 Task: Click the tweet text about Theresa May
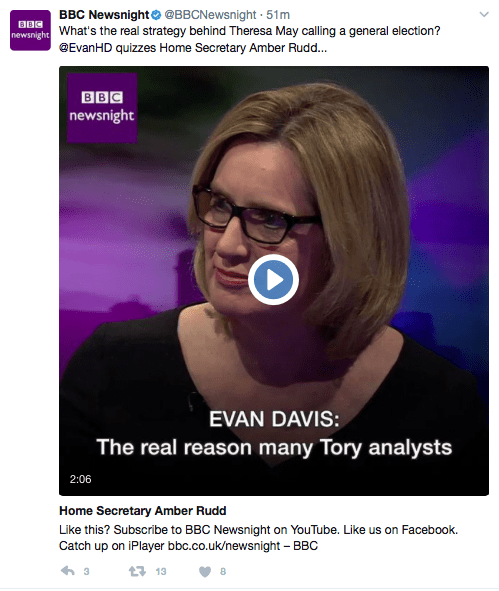pos(250,39)
